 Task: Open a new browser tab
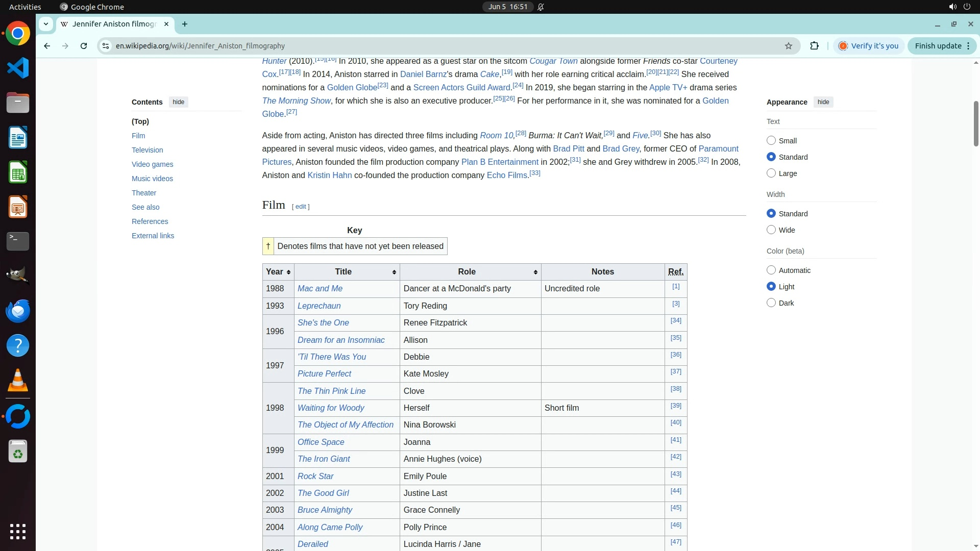[185, 24]
